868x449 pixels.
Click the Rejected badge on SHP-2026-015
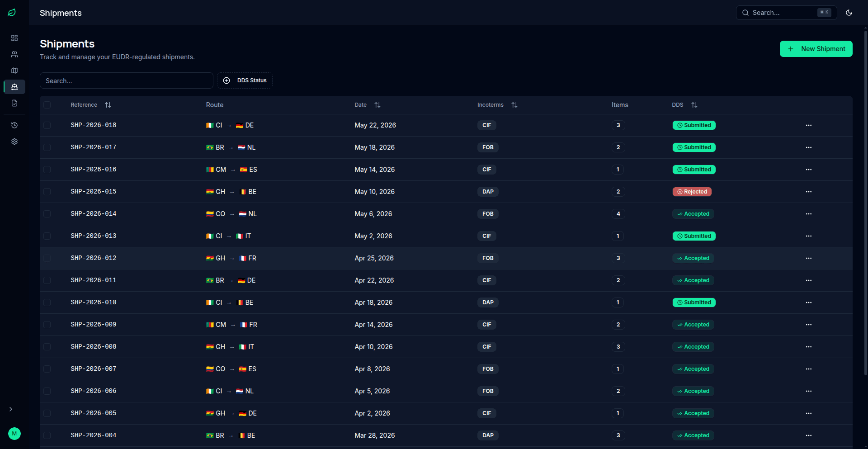point(692,191)
